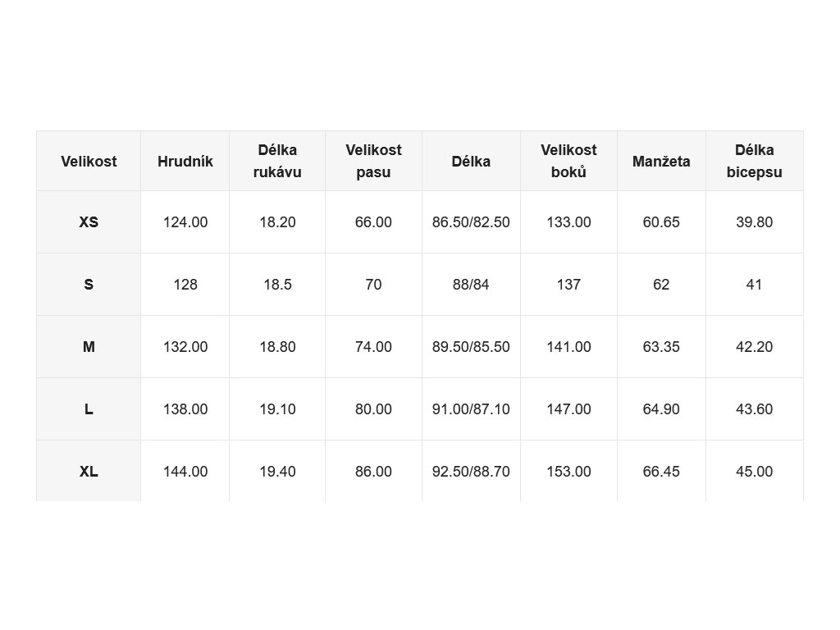Select the Délka bicepsu header
This screenshot has width=840, height=630.
(755, 162)
